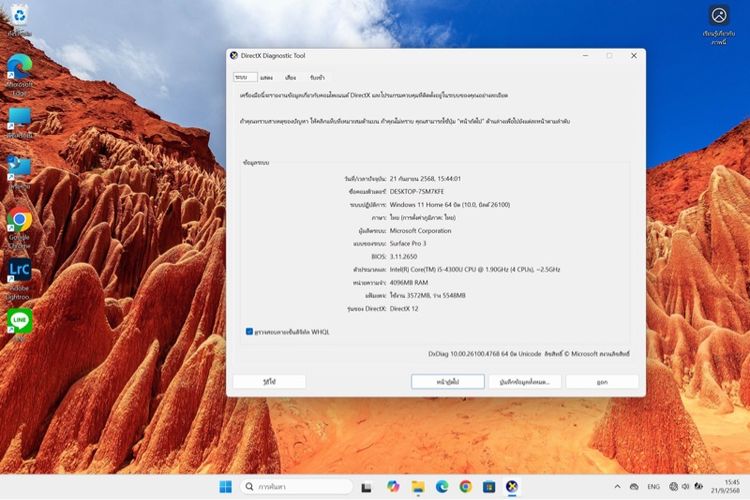Open the network globe tray icon
The height and width of the screenshot is (500, 750).
tap(673, 487)
